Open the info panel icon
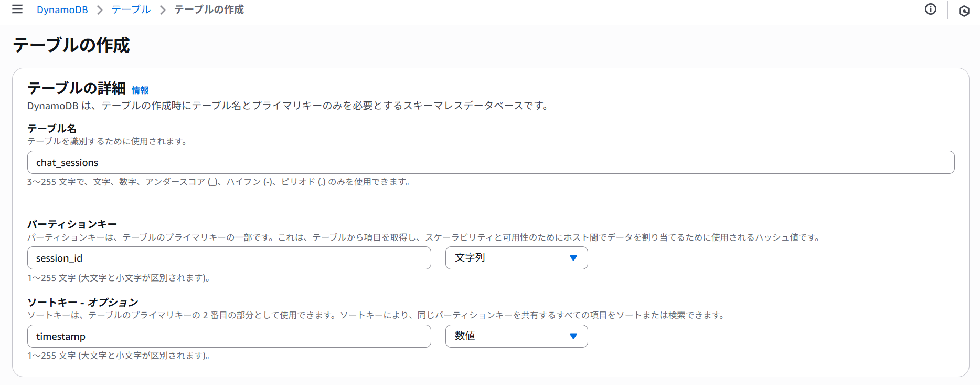The height and width of the screenshot is (385, 980). click(931, 9)
